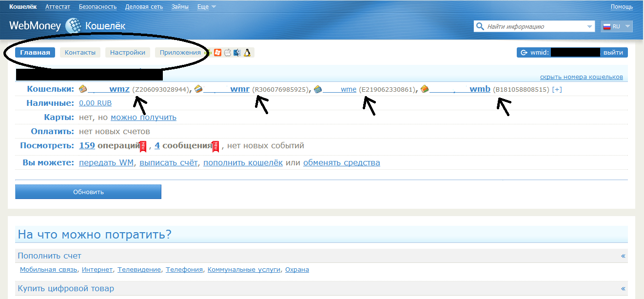Click the WMB purse icon
Viewport: 644px width, 299px height.
tap(425, 89)
